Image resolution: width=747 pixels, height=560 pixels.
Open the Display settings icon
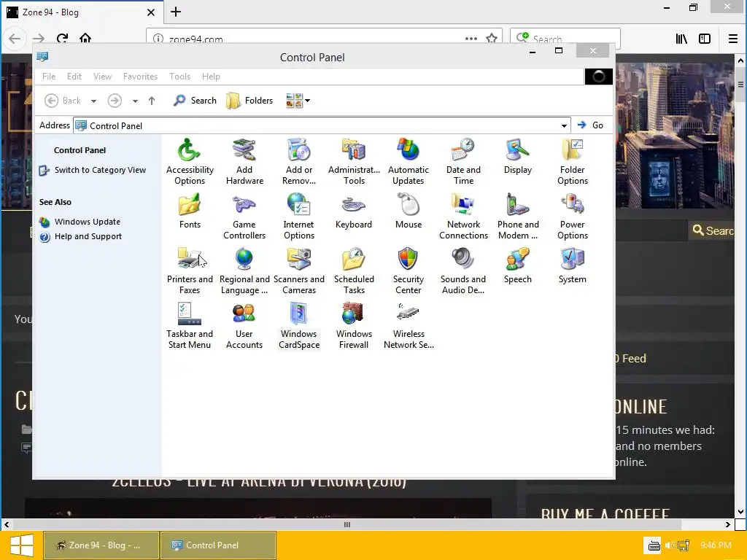(x=518, y=157)
